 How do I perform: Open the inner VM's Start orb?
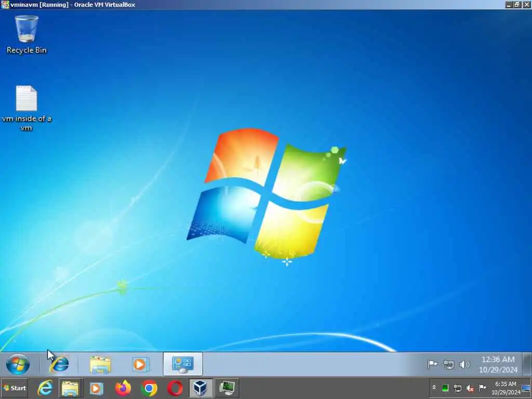(x=18, y=364)
